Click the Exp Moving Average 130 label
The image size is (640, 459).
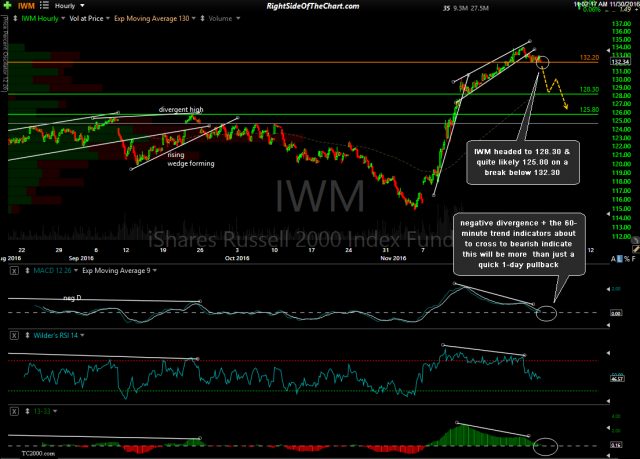[151, 18]
